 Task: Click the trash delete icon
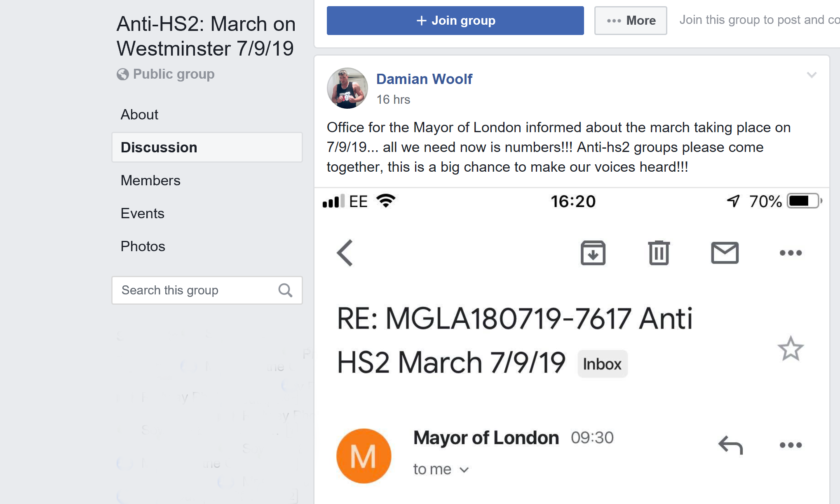pyautogui.click(x=659, y=253)
